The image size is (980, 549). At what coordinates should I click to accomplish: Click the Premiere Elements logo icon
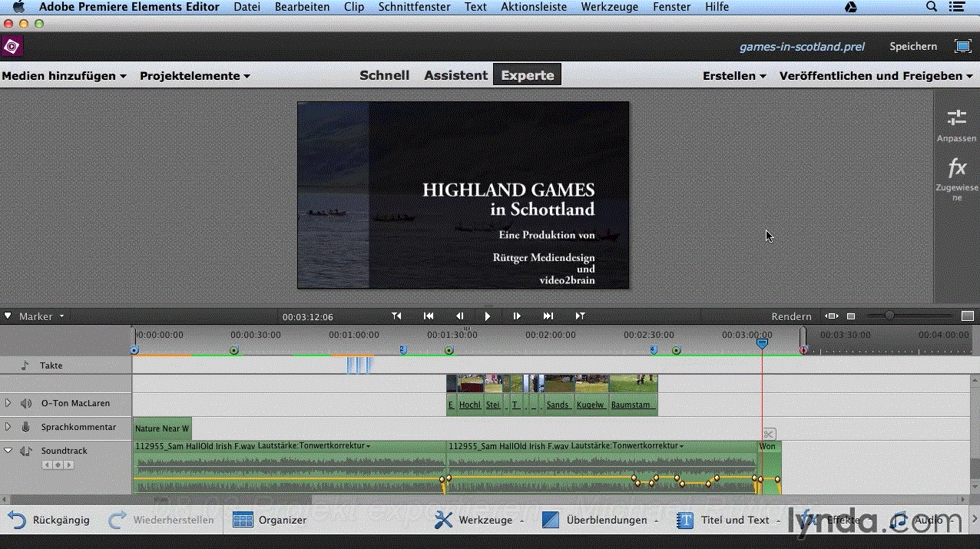tap(12, 47)
